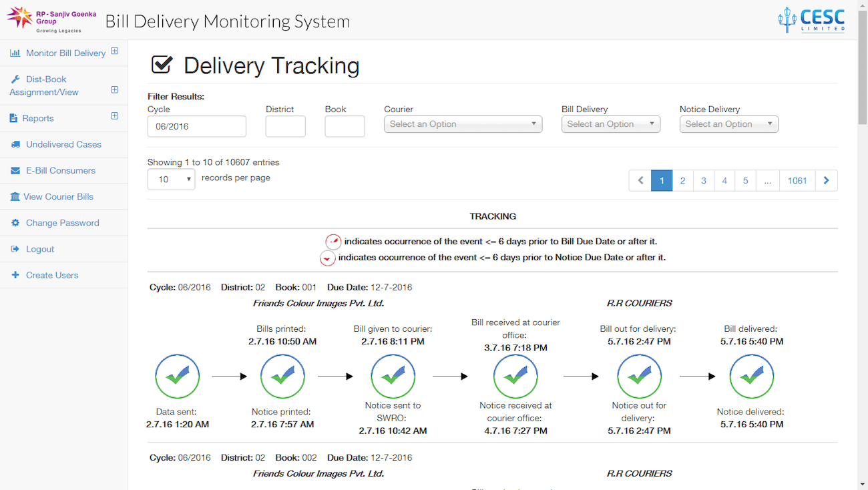Click the Delivery Tracking checkbox icon
Screen dimensions: 868x490
tap(162, 65)
